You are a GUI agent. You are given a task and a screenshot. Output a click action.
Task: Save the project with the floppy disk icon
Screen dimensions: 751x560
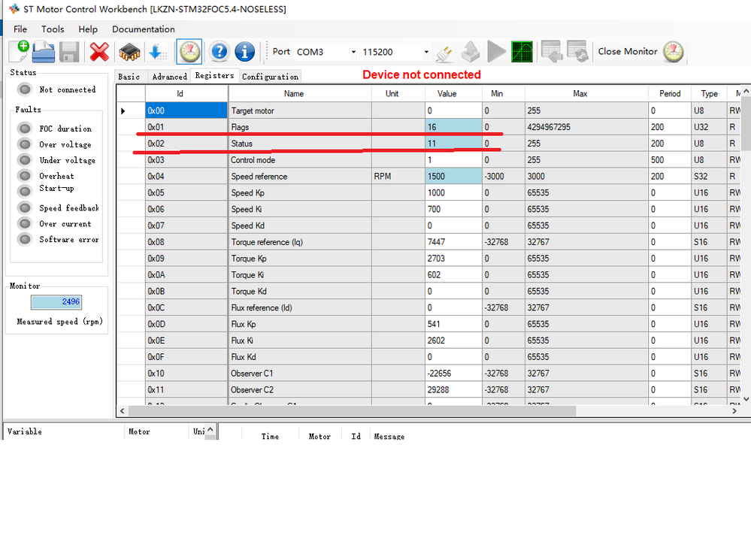tap(69, 52)
